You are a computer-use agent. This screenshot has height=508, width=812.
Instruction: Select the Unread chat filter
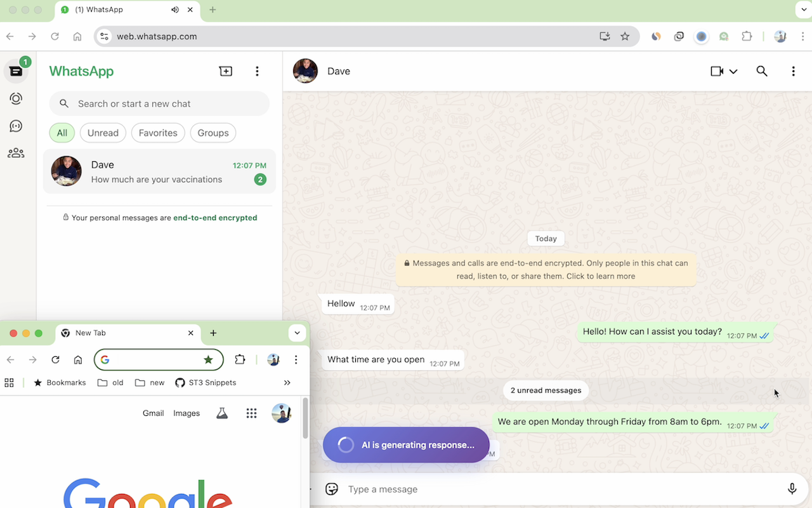coord(103,133)
